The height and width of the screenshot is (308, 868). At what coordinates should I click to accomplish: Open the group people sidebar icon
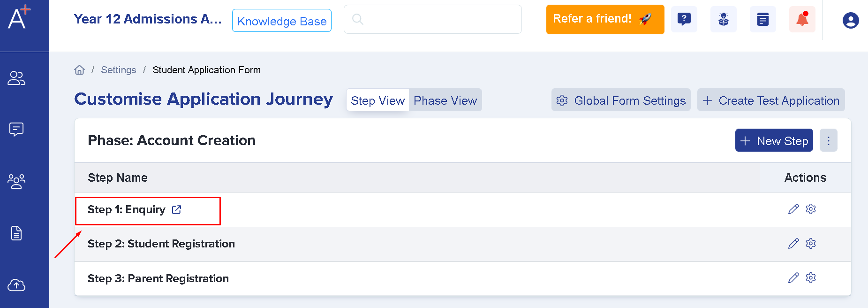coord(16,181)
